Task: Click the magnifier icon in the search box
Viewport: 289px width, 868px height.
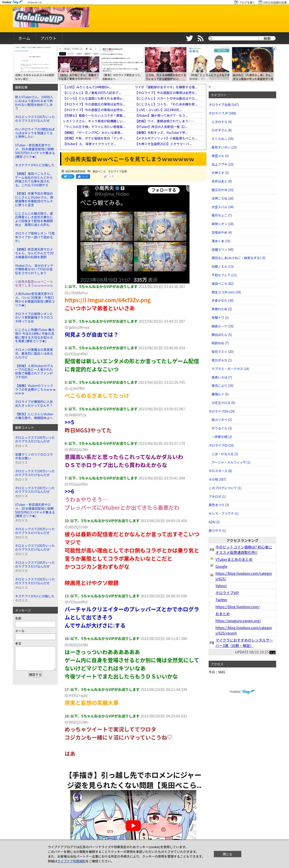Action: 211,38
